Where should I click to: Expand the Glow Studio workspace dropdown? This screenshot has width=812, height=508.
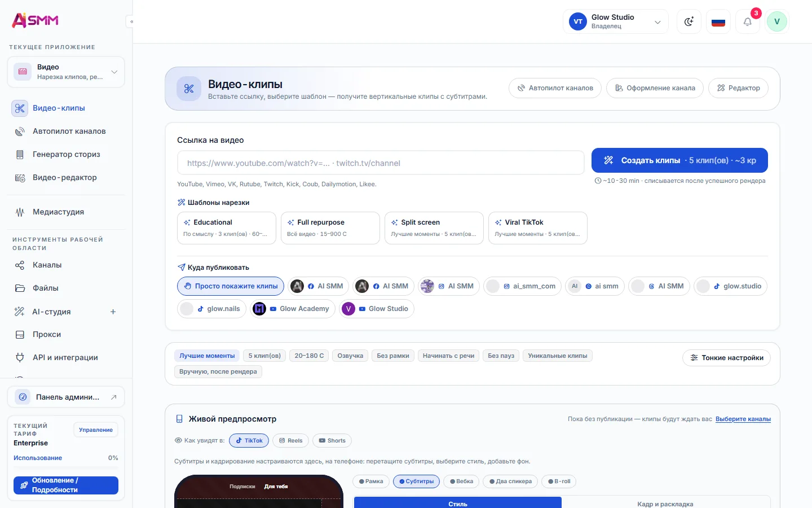[x=616, y=21]
